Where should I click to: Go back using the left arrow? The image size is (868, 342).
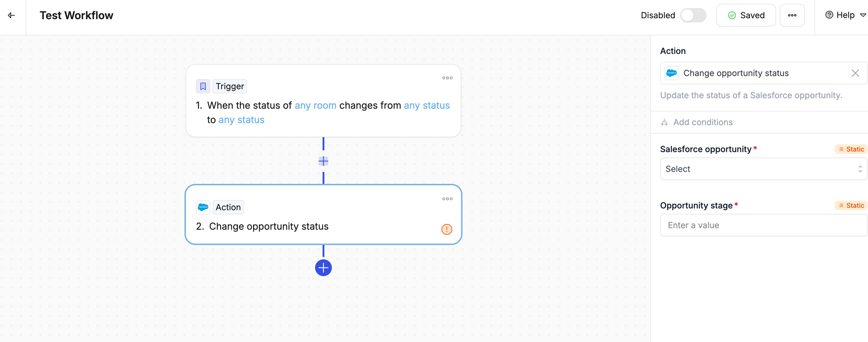click(11, 15)
